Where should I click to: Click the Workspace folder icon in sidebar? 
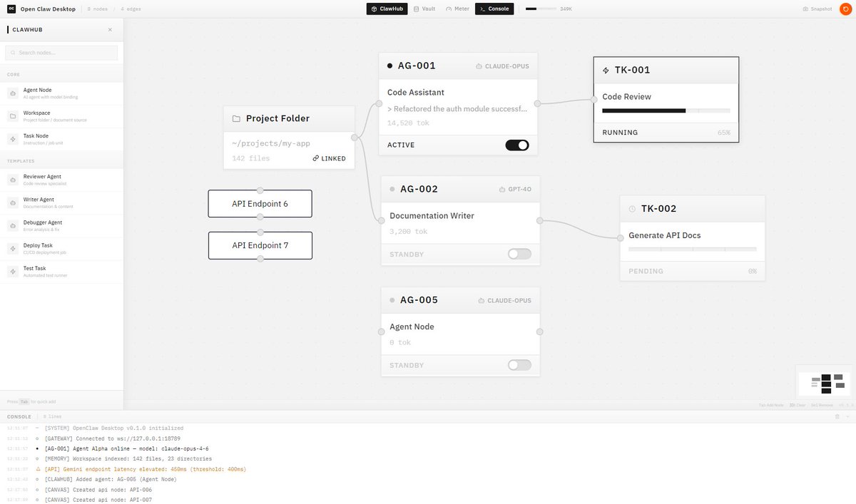click(13, 116)
